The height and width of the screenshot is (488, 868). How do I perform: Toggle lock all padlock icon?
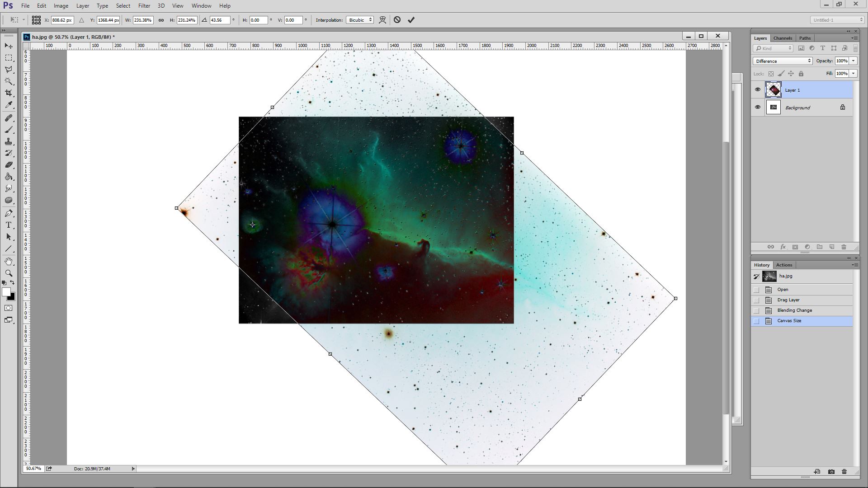tap(801, 74)
